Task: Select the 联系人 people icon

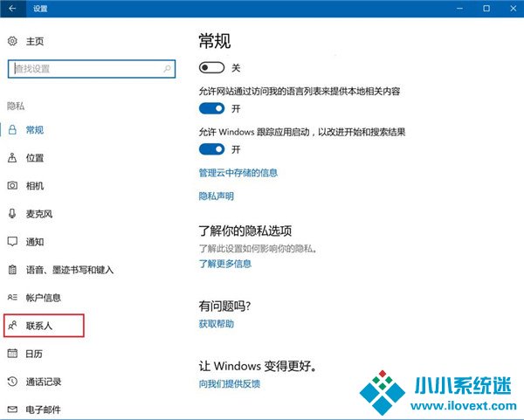Action: [x=12, y=325]
